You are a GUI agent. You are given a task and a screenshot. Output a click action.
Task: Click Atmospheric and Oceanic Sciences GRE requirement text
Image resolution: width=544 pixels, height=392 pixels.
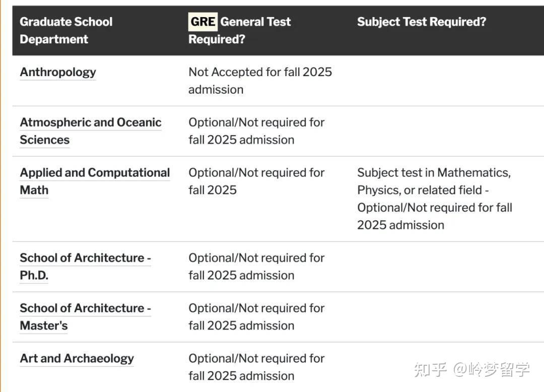coord(256,131)
